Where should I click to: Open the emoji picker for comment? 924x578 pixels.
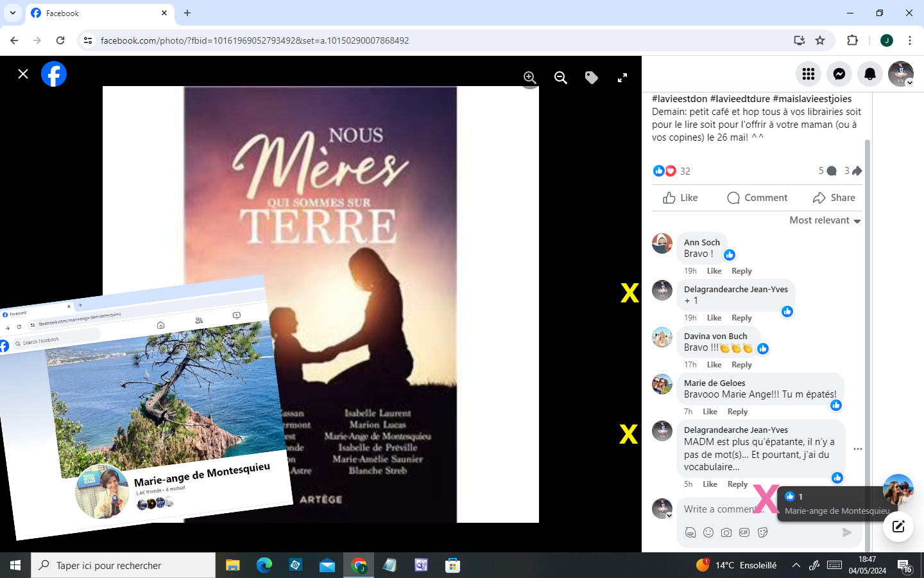708,532
